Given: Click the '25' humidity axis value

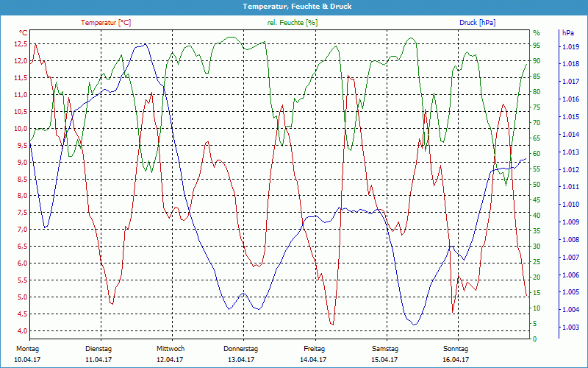Looking at the screenshot, I should (x=537, y=262).
